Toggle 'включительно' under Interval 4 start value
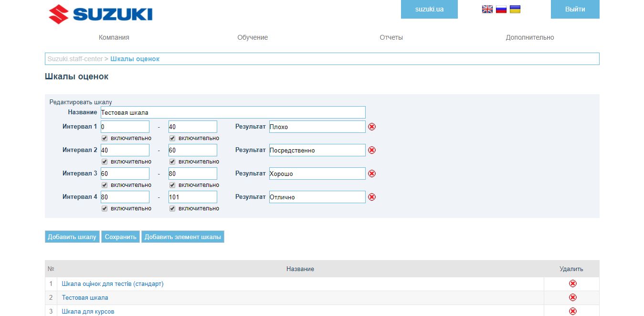This screenshot has width=644, height=316. click(x=105, y=208)
